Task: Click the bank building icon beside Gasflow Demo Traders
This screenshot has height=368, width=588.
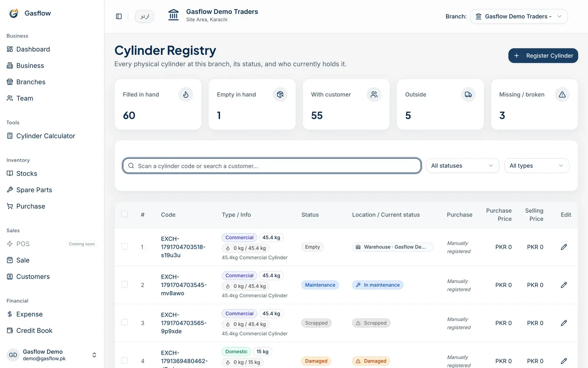Action: (x=173, y=15)
